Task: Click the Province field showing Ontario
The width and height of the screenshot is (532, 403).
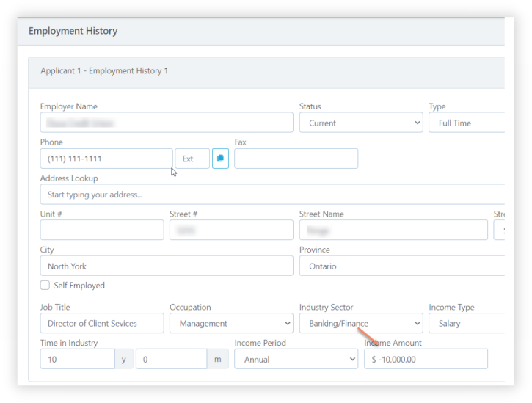Action: pyautogui.click(x=401, y=266)
